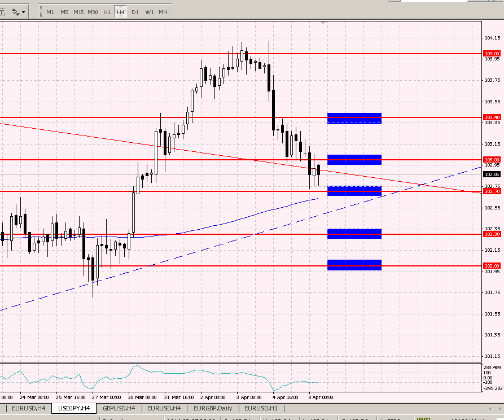Image resolution: width=504 pixels, height=420 pixels.
Task: Switch to the M1 timeframe
Action: coord(50,12)
